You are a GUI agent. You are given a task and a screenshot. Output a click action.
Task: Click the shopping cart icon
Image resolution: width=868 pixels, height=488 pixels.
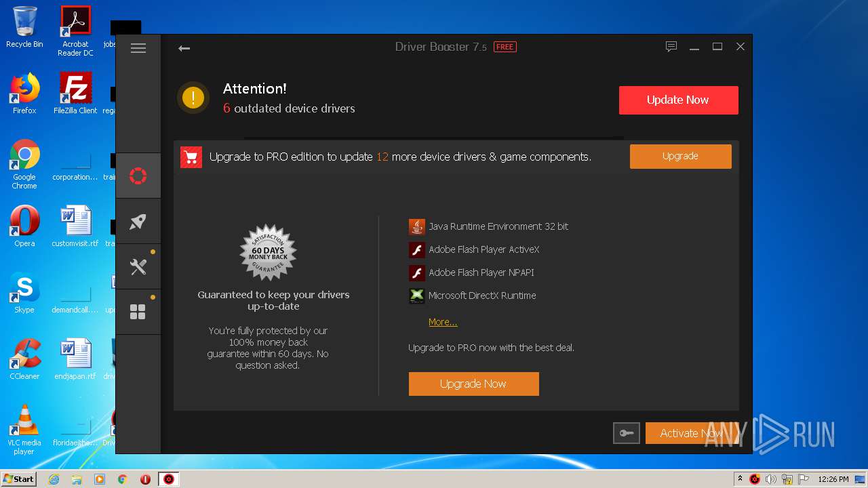pos(191,157)
